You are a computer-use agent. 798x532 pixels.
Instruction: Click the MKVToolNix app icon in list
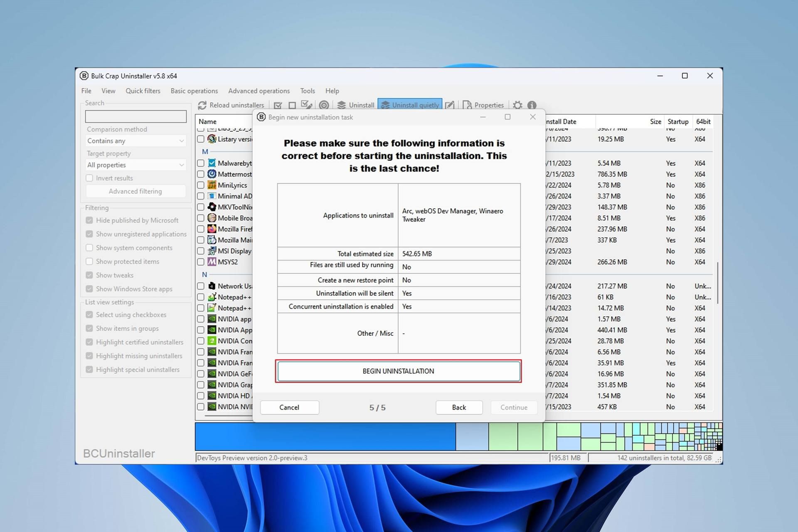[x=212, y=207]
